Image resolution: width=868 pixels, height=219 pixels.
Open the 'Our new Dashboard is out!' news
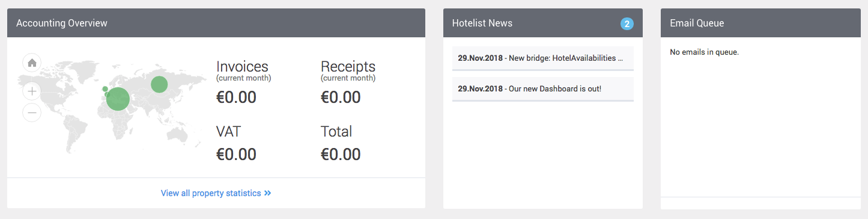coord(543,89)
